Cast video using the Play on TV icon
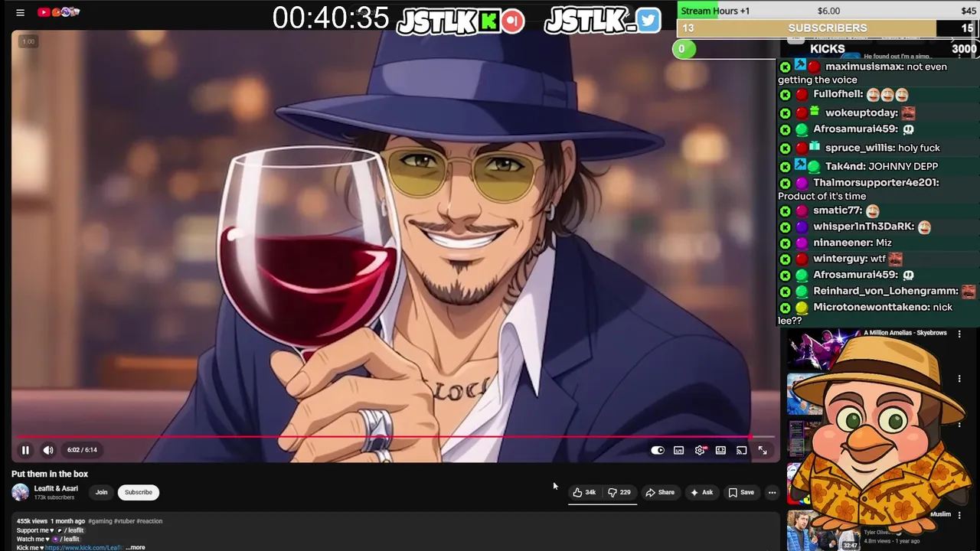Image resolution: width=980 pixels, height=551 pixels. (x=741, y=450)
